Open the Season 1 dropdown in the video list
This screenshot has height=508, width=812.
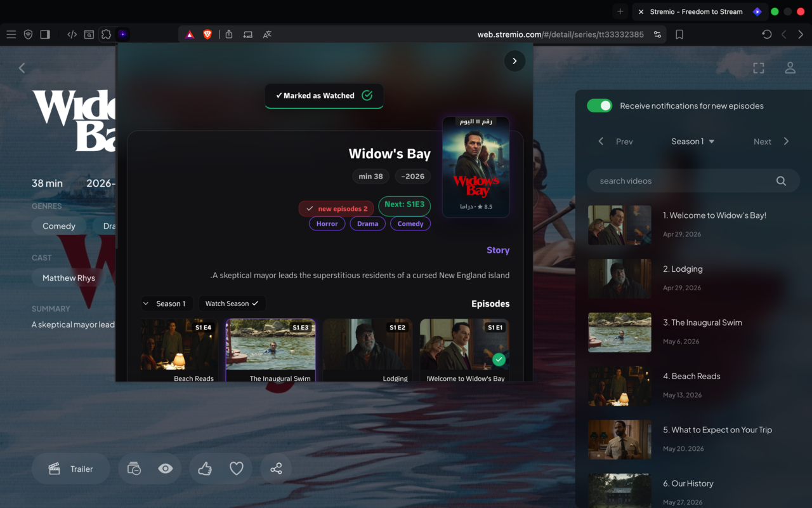pos(693,142)
